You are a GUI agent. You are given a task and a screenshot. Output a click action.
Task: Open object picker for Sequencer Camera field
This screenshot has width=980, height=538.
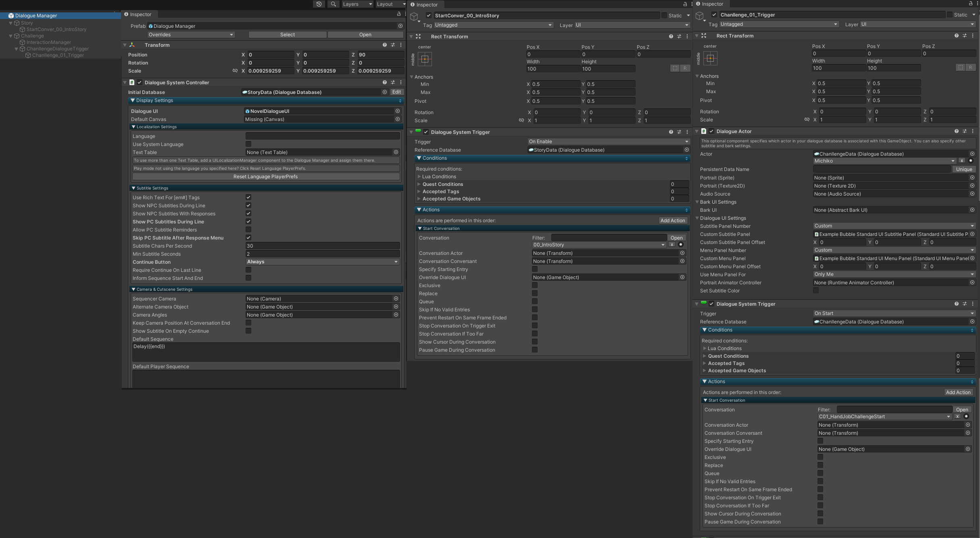pos(396,298)
